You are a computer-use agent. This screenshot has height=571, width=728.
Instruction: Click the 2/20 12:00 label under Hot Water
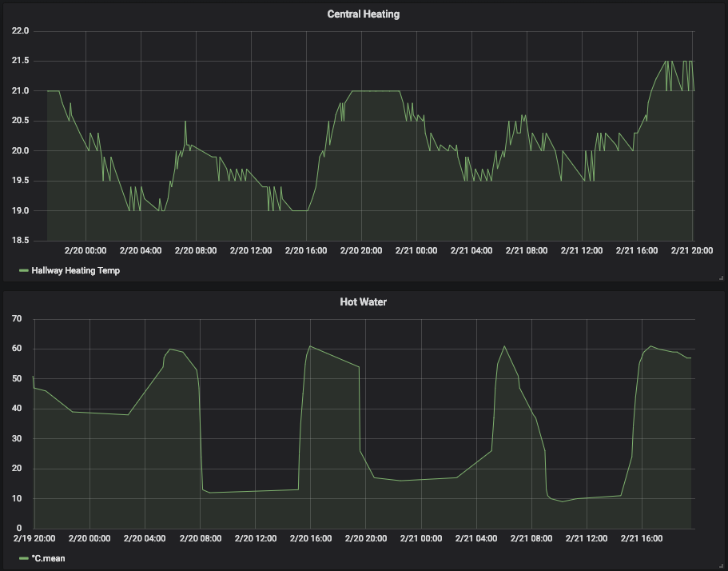[256, 538]
